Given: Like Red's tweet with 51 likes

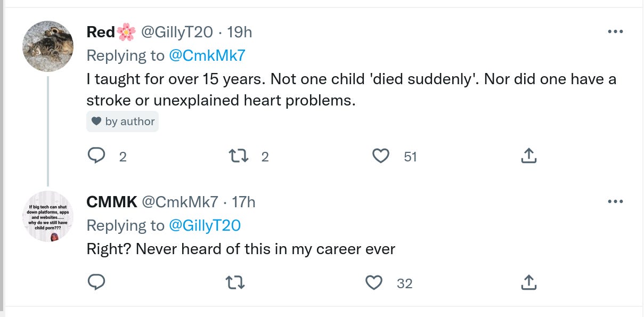Looking at the screenshot, I should [380, 156].
